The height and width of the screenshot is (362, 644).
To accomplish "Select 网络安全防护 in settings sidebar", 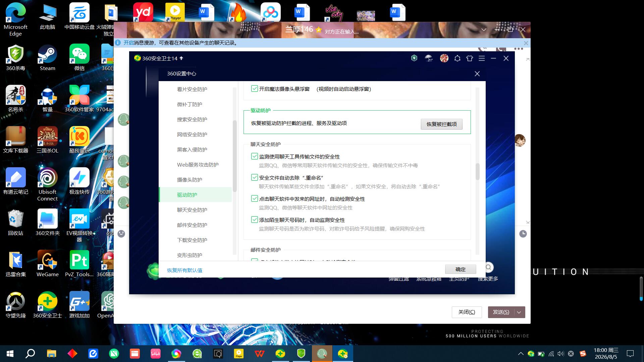I will click(192, 134).
